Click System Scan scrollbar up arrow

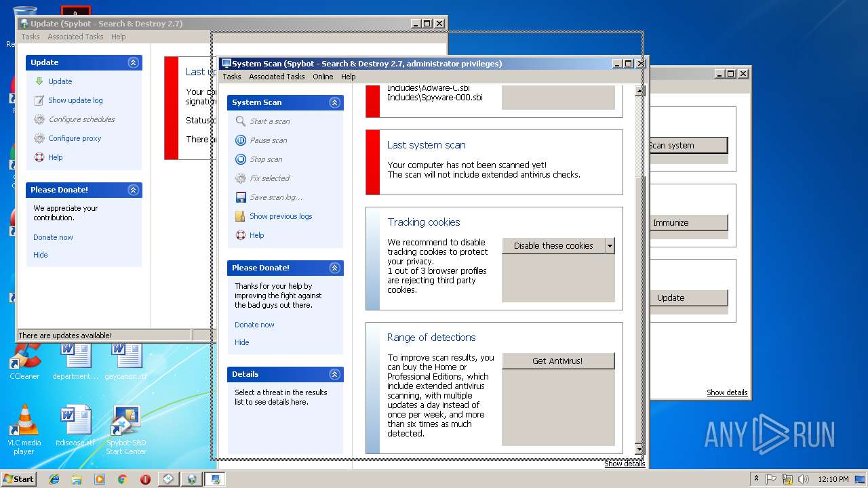pos(639,91)
